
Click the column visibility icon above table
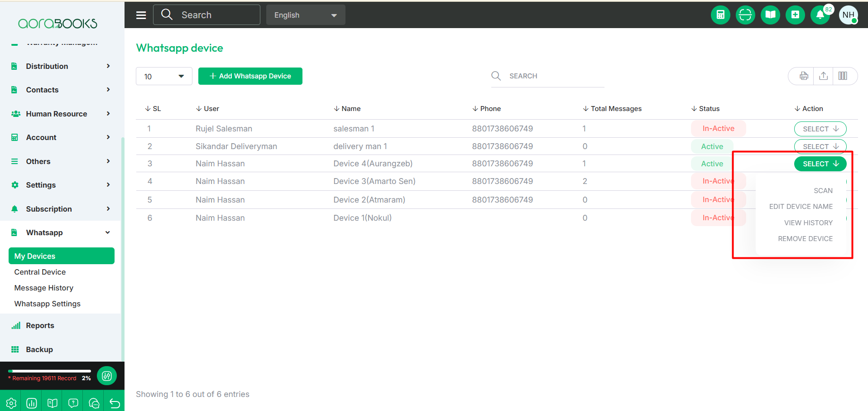coord(843,76)
